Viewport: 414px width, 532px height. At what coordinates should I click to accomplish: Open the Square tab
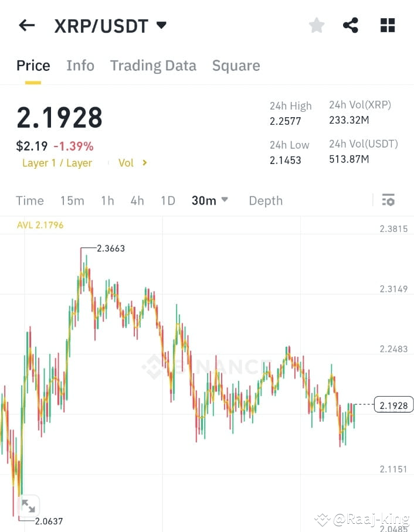tap(236, 65)
